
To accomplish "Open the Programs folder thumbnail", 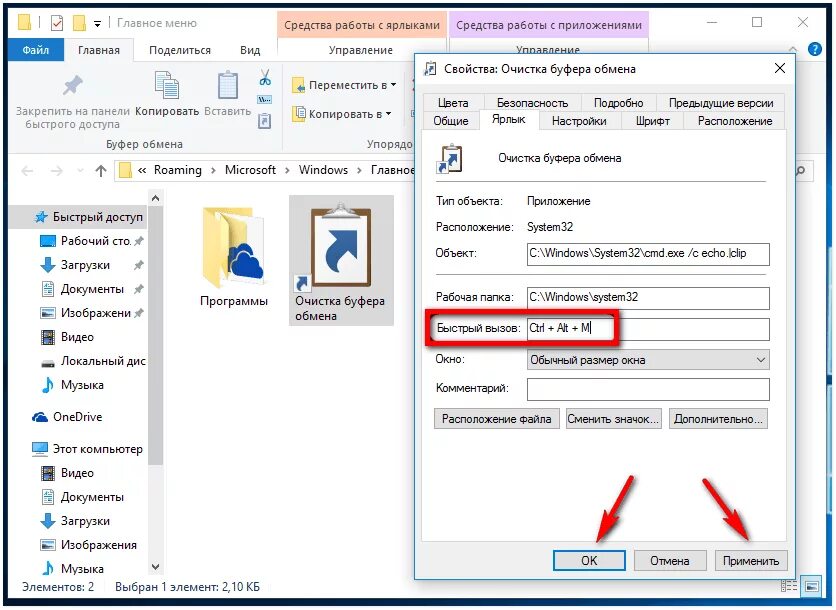I will [x=234, y=248].
